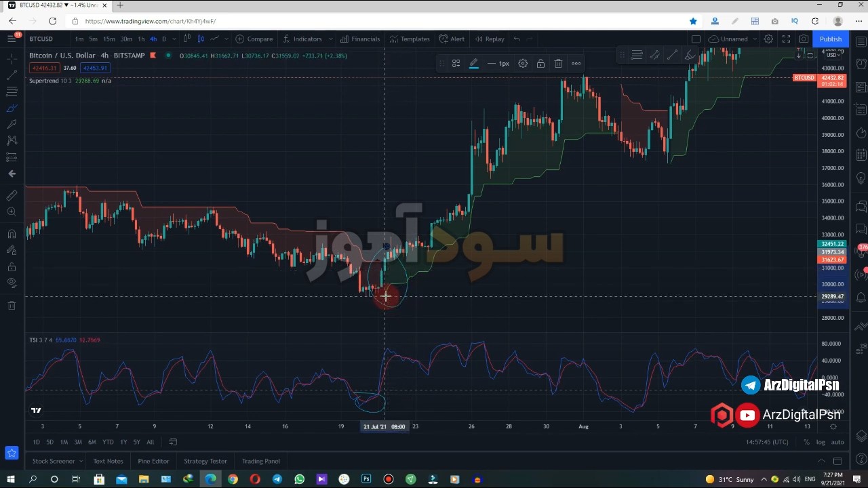Remove drawings with left toolbar trash icon
The image size is (868, 488).
(x=12, y=305)
